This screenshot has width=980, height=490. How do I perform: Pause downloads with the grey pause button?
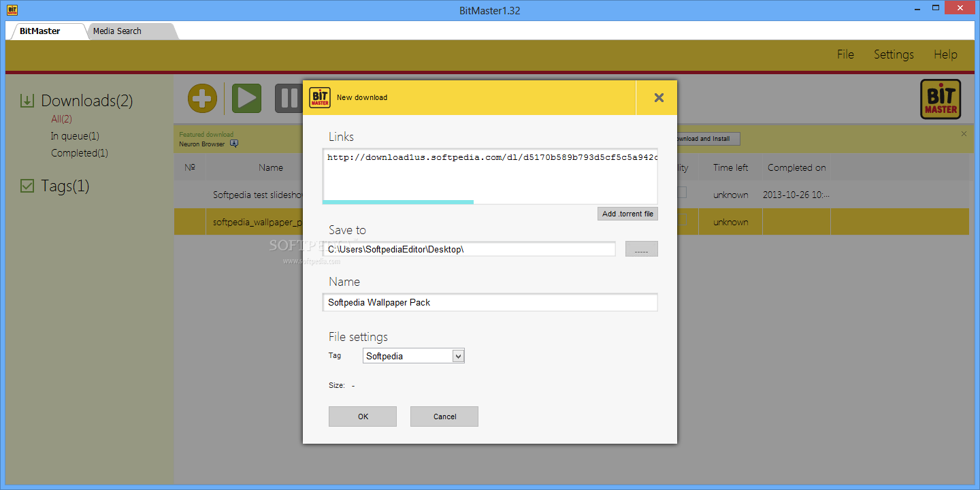[x=289, y=99]
